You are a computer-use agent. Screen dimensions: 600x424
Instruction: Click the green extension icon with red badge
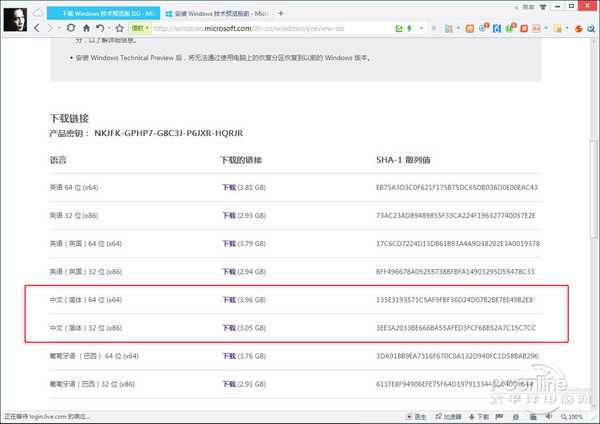[511, 28]
